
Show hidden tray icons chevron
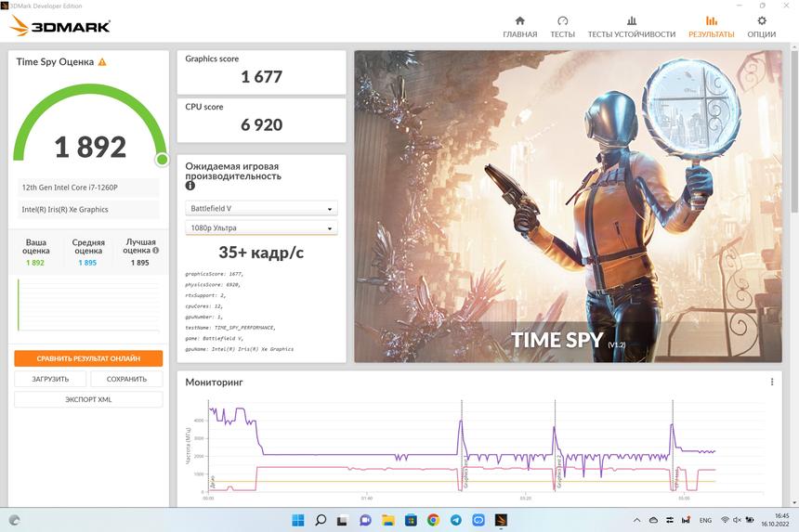[637, 520]
